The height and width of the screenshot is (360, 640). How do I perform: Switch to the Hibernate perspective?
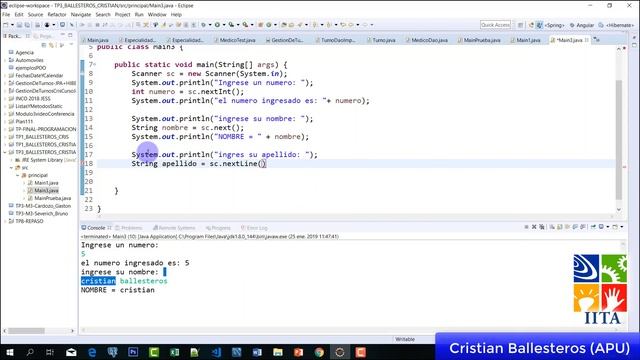[616, 25]
